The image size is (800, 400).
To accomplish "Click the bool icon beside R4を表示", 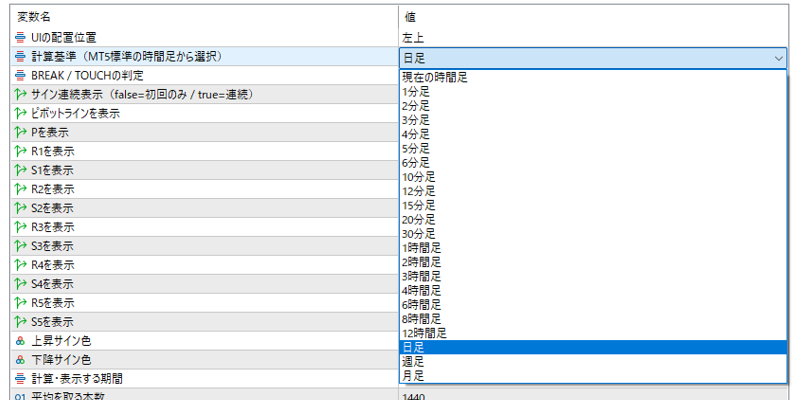I will coord(20,265).
